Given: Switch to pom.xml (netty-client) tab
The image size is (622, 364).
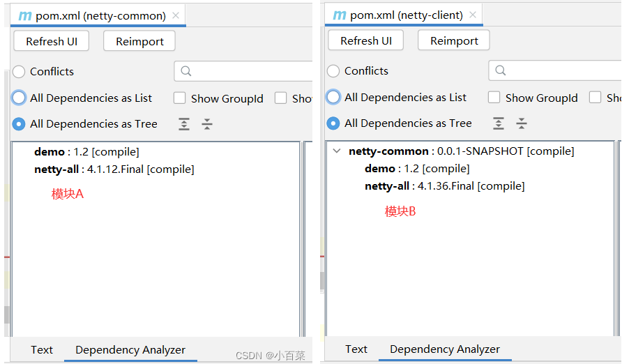Looking at the screenshot, I should 404,15.
